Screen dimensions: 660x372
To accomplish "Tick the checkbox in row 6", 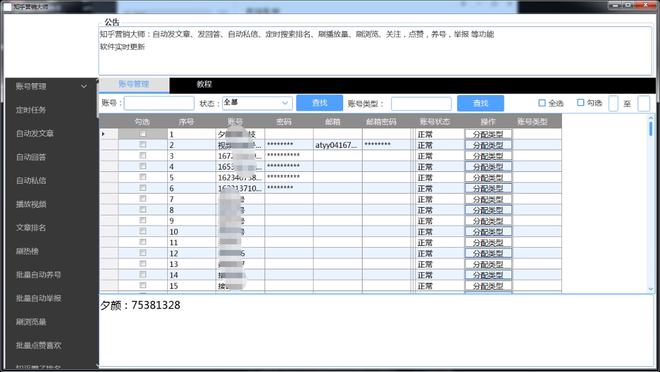I will [143, 188].
